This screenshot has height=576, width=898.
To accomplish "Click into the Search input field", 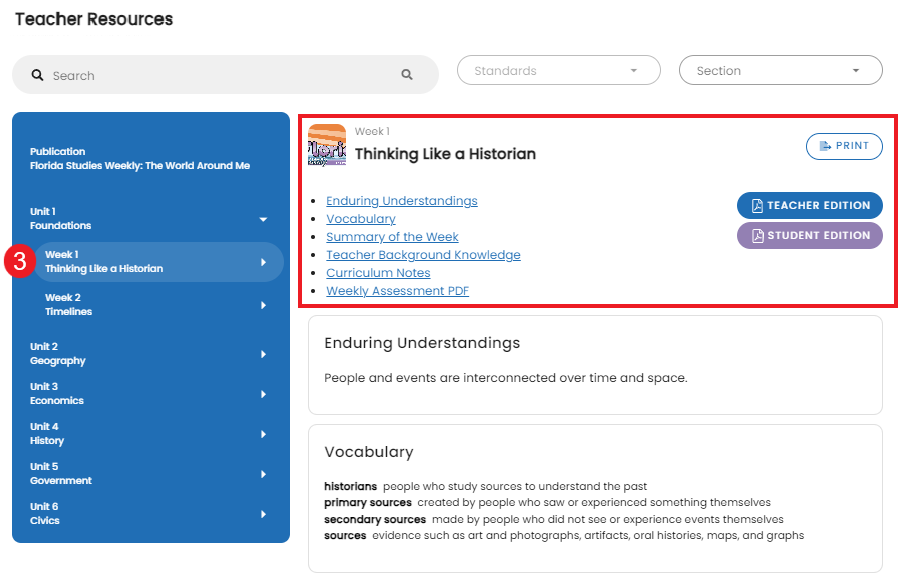I will click(x=225, y=75).
